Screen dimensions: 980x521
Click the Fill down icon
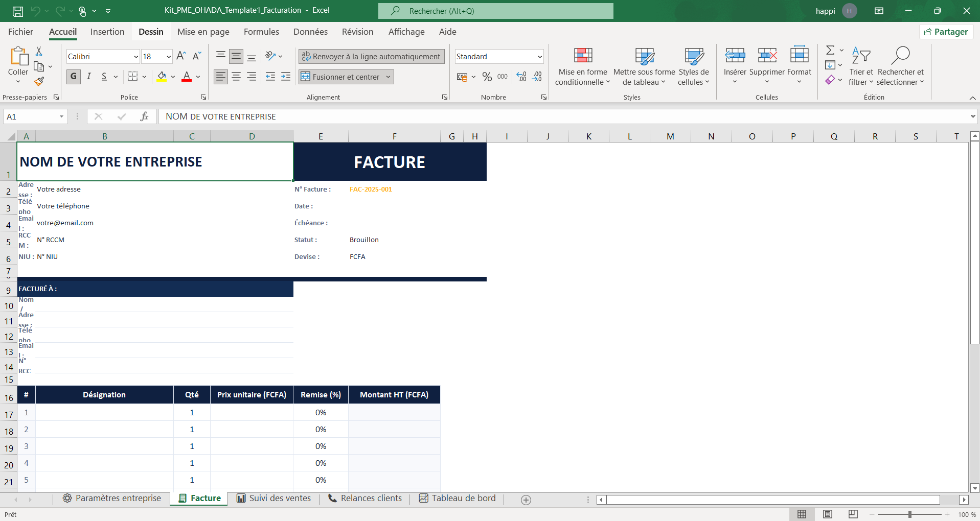[831, 65]
